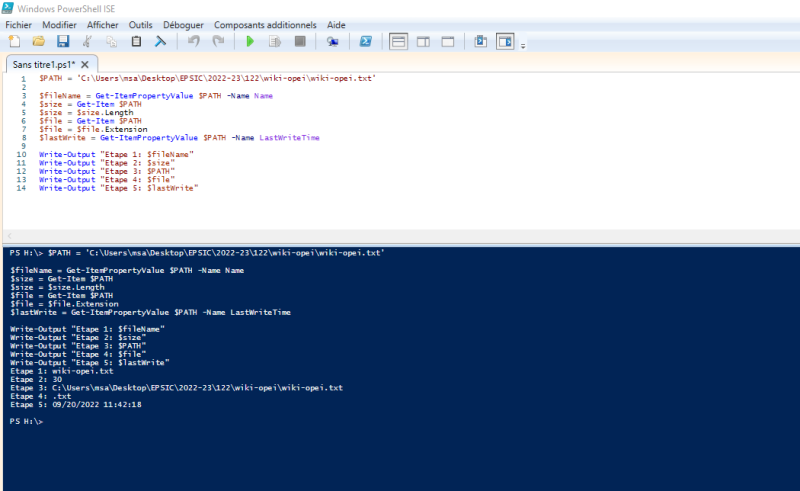Clear the console pane
Viewport: 800px width, 491px height.
tap(161, 41)
